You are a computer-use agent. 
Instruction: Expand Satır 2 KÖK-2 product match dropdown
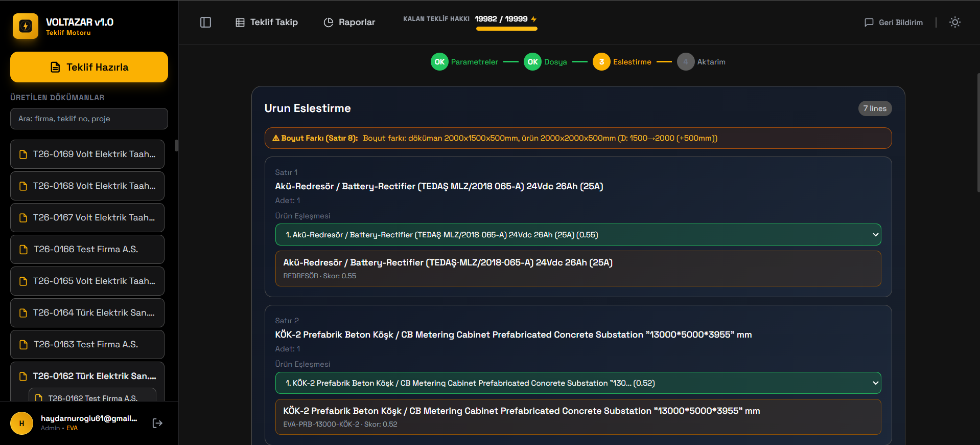pos(578,383)
